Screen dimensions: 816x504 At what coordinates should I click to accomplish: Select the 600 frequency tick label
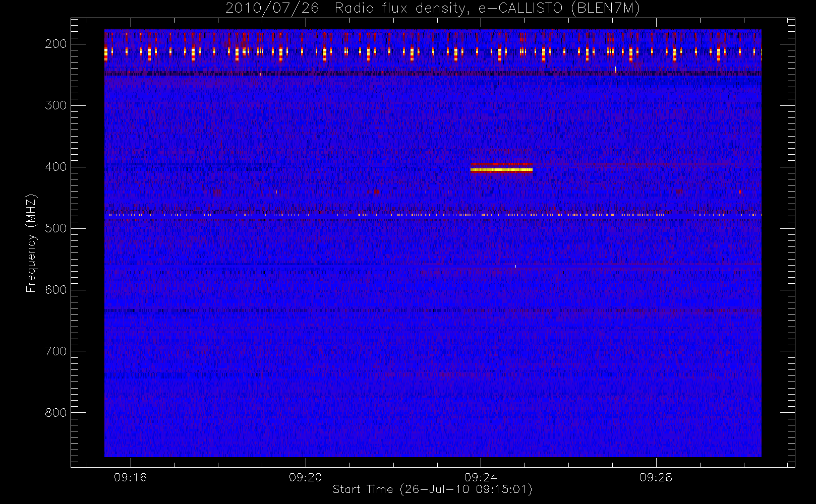[56, 290]
